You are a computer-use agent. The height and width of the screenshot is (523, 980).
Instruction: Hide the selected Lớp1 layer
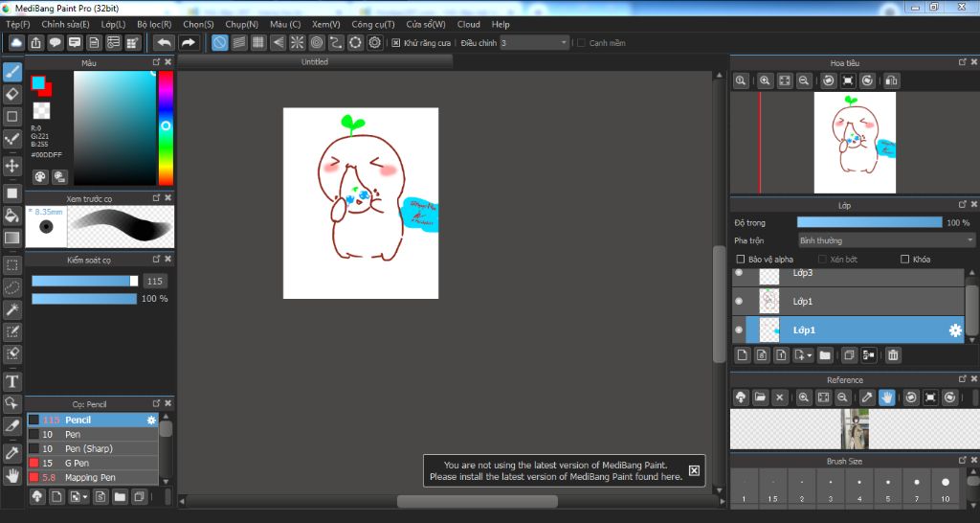coord(739,330)
